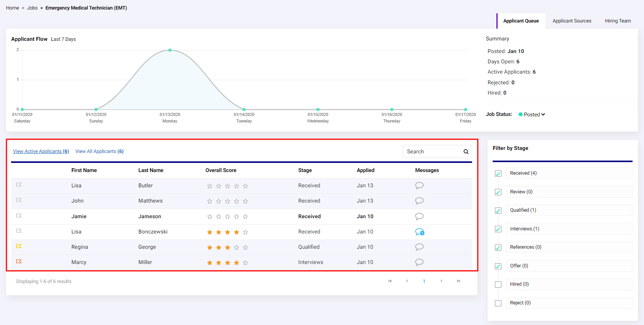Open the Hiring Team tab
Image resolution: width=644 pixels, height=325 pixels.
click(x=618, y=21)
